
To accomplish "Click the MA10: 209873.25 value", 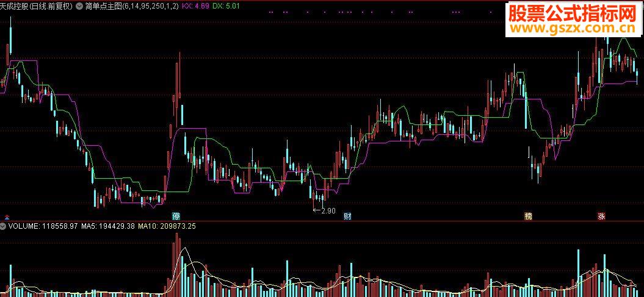I will (167, 226).
